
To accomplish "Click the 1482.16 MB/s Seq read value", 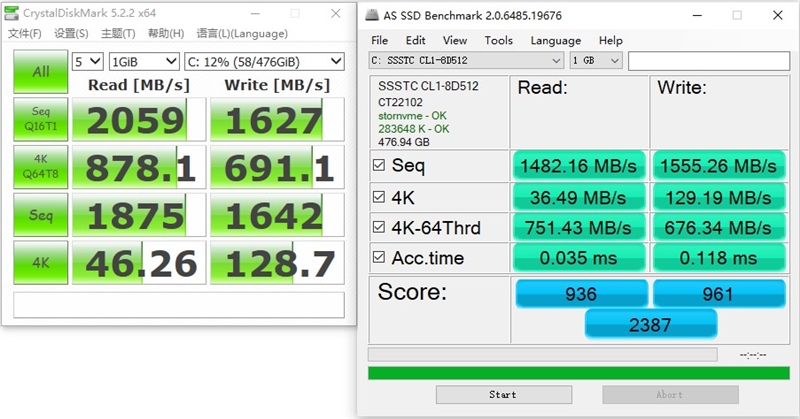I will pyautogui.click(x=579, y=166).
